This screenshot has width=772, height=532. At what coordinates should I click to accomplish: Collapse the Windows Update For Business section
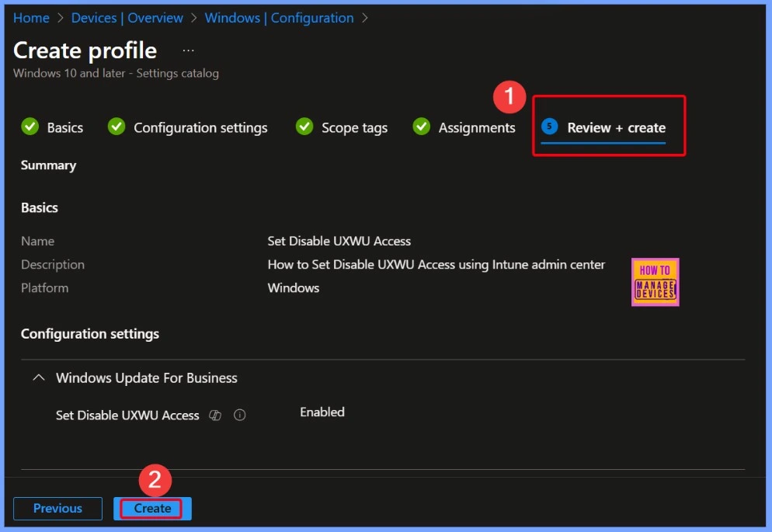tap(38, 378)
